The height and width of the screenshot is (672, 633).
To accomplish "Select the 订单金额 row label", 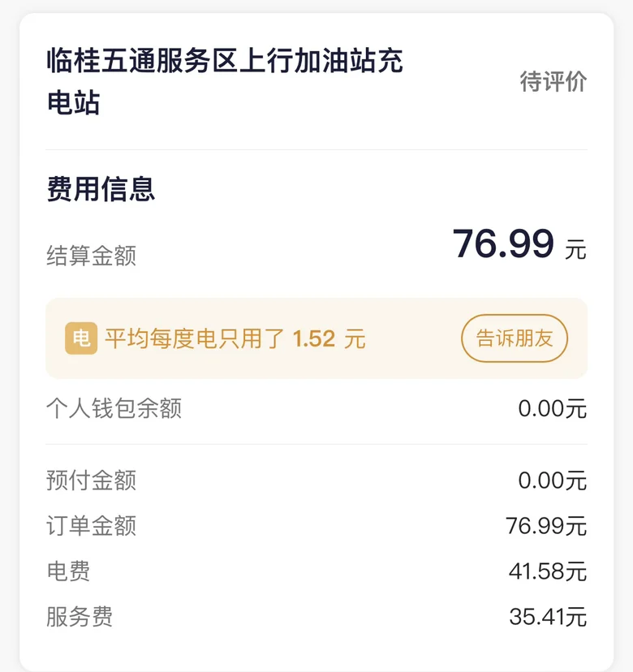I will tap(91, 525).
